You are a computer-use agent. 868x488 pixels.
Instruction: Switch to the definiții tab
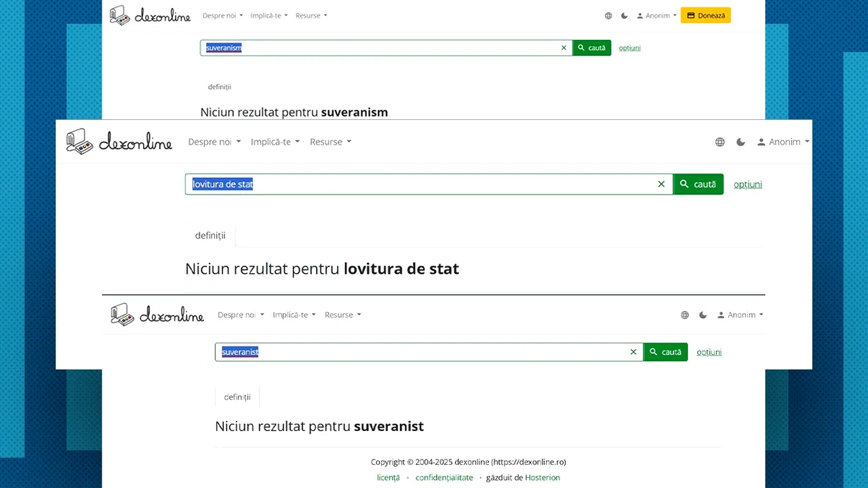[x=210, y=235]
